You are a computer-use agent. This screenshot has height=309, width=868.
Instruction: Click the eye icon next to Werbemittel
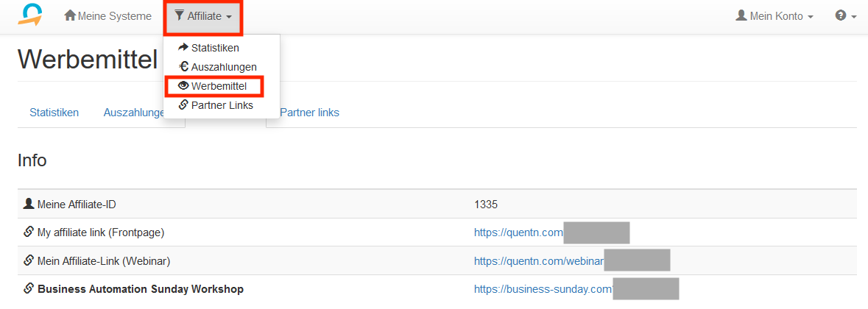[x=183, y=86]
